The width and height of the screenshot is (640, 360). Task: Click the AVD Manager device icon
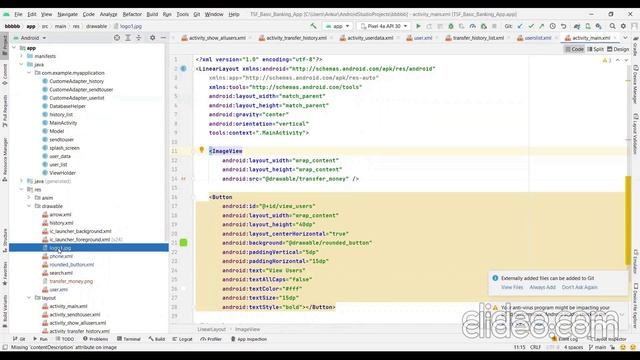click(588, 26)
